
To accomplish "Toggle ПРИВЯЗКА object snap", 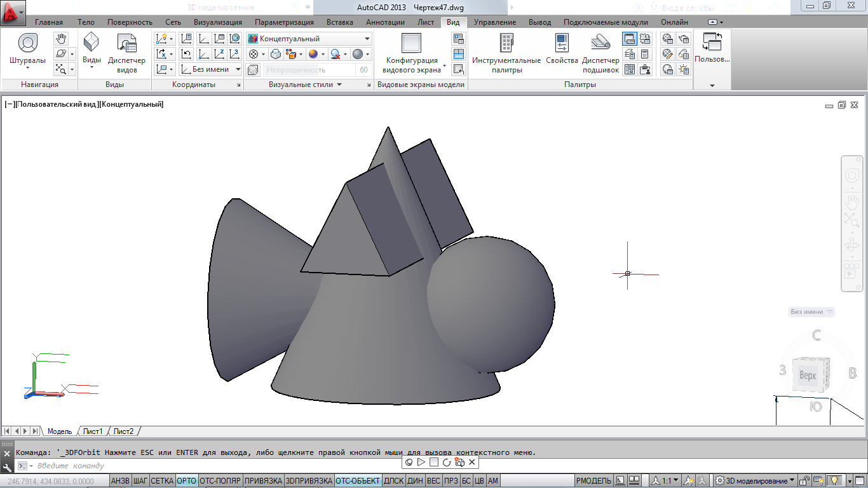I will coord(263,481).
